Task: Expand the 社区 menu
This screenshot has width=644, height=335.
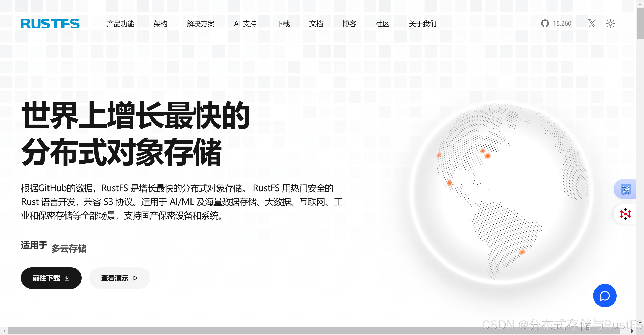Action: pyautogui.click(x=382, y=24)
